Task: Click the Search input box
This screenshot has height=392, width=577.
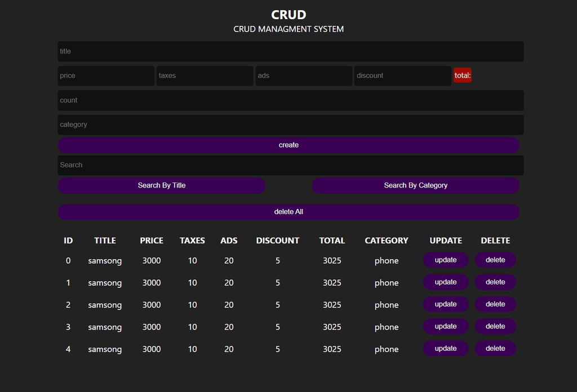Action: 290,165
